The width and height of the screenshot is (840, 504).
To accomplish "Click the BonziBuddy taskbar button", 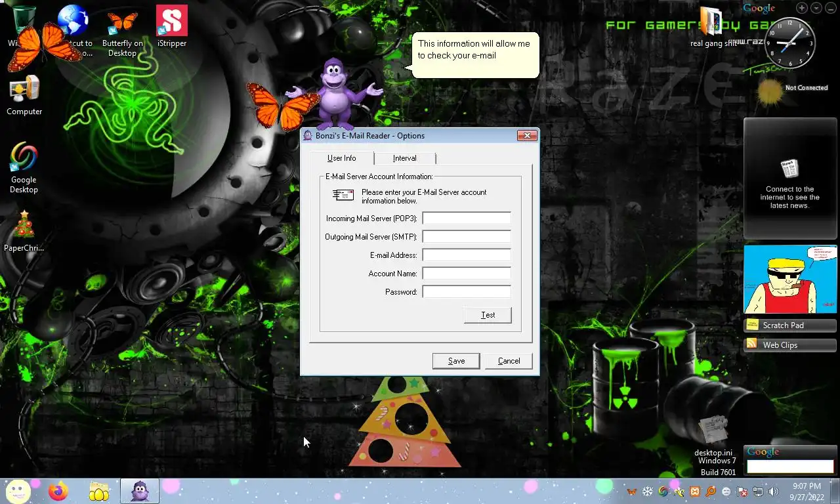I will [139, 492].
